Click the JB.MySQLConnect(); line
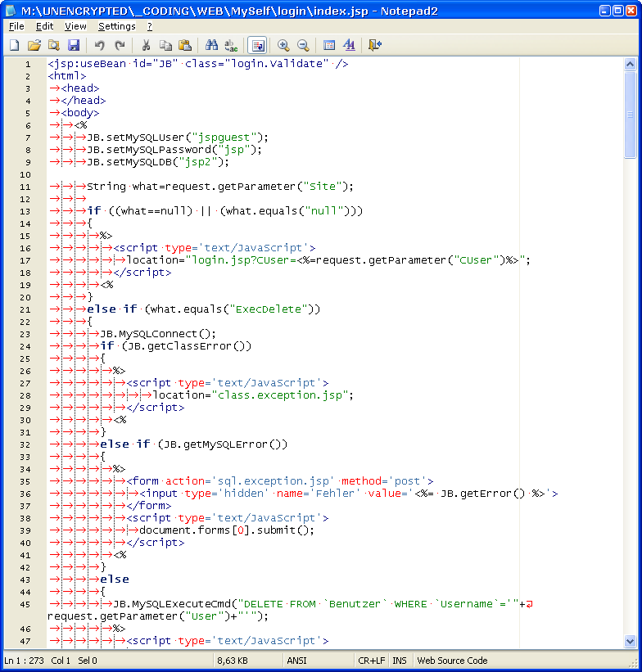Image resolution: width=642 pixels, height=672 pixels. [158, 334]
